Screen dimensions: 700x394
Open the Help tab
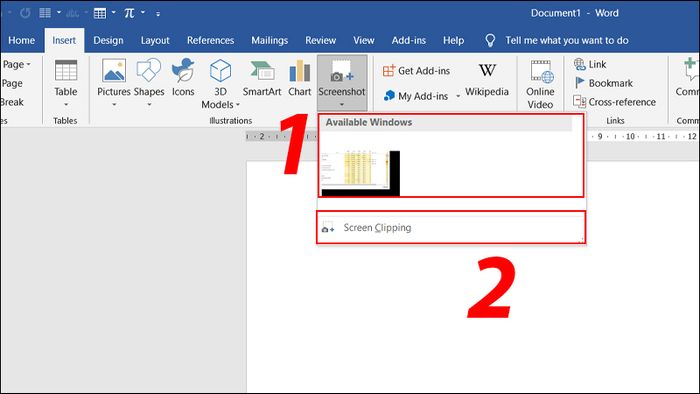(453, 40)
